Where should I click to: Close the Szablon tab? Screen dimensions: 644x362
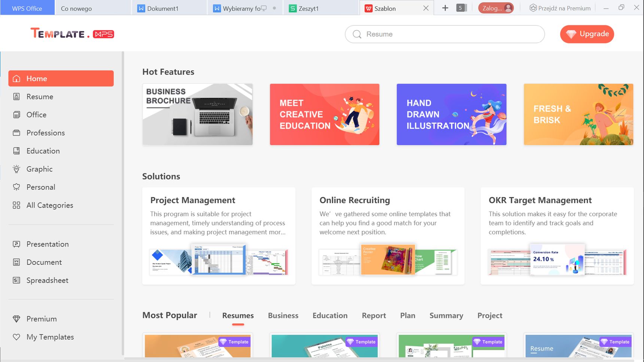[x=426, y=8]
